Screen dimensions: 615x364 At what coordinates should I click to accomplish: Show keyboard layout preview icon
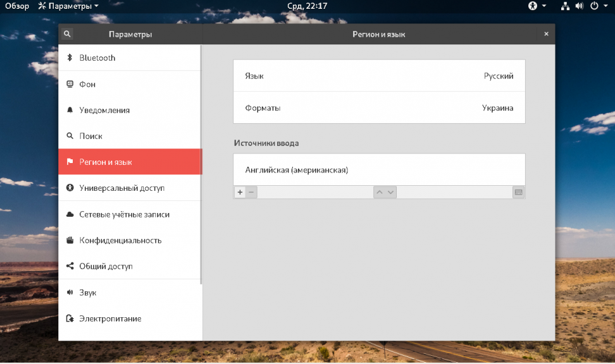tap(519, 192)
